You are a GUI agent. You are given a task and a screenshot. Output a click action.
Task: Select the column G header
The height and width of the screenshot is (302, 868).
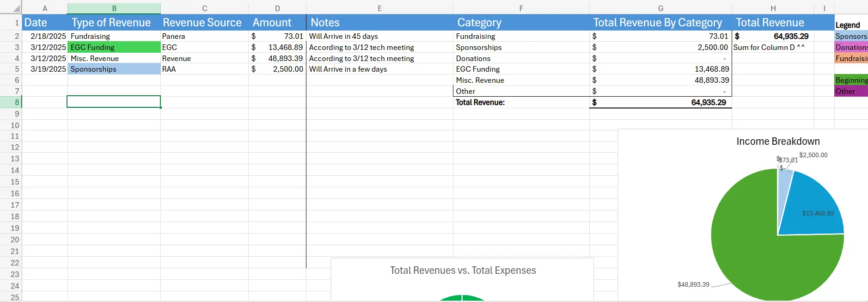pos(660,8)
